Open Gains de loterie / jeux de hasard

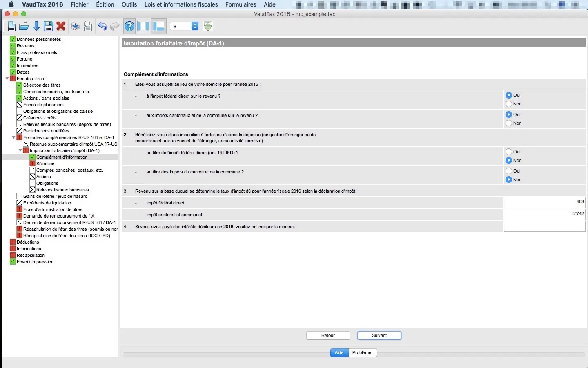coord(56,196)
